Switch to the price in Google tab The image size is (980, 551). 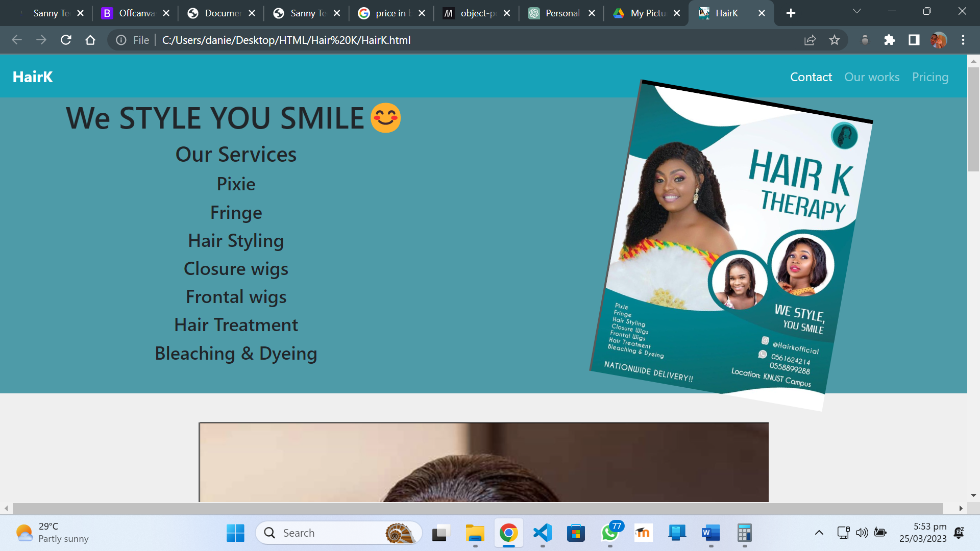point(392,13)
